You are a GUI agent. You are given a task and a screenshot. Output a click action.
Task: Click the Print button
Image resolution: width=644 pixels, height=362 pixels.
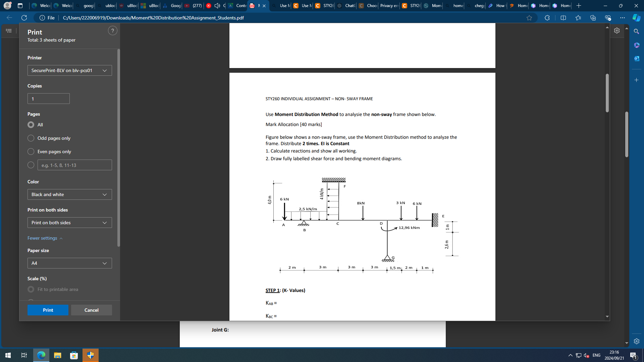pyautogui.click(x=48, y=310)
